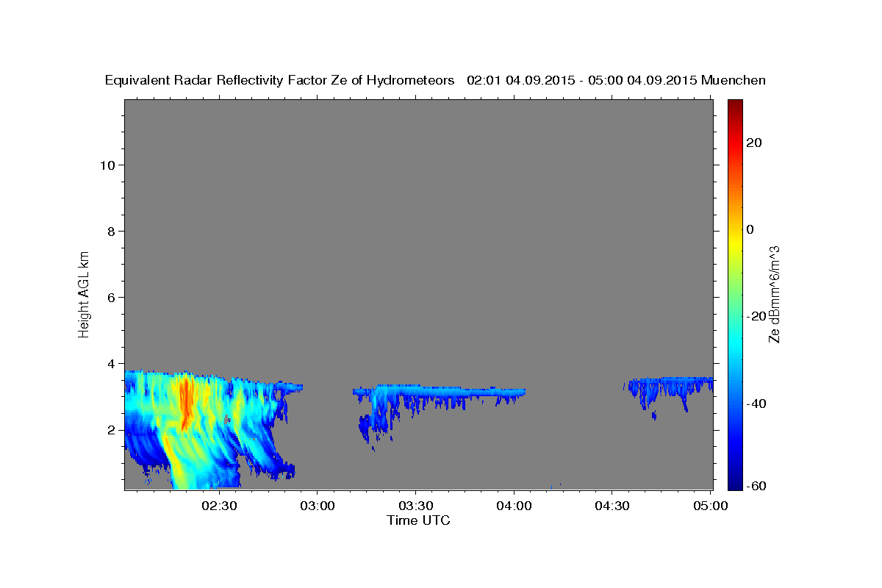The height and width of the screenshot is (588, 882).
Task: Click the colorbar label 0
Action: [x=750, y=229]
